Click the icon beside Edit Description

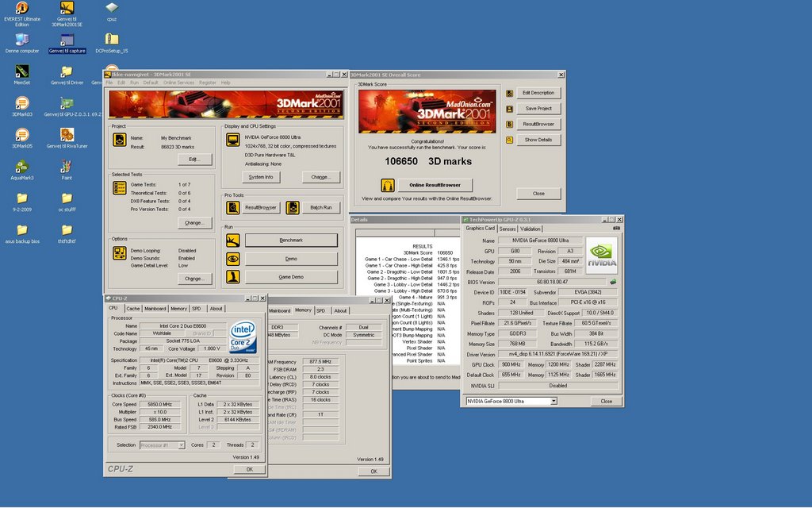tap(510, 94)
